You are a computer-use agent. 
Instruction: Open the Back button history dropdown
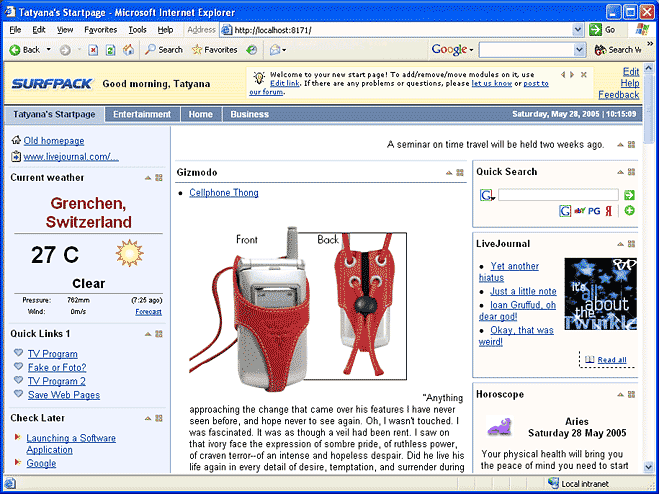pyautogui.click(x=49, y=50)
